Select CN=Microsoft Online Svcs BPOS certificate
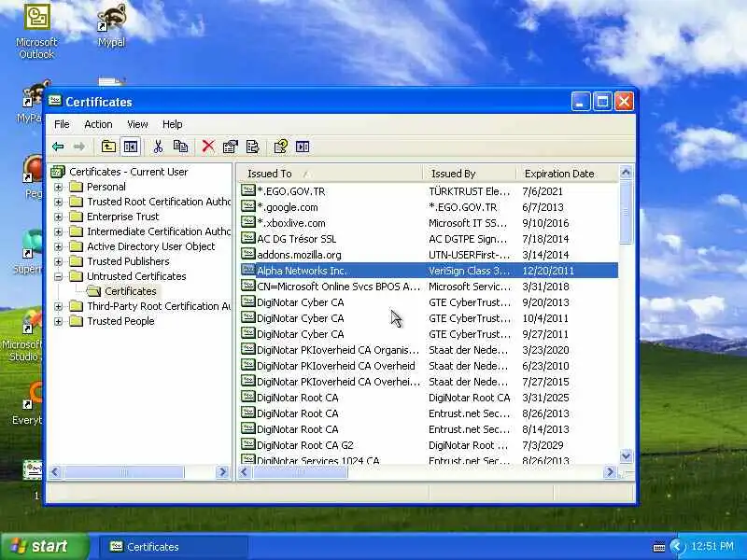 tap(429, 287)
